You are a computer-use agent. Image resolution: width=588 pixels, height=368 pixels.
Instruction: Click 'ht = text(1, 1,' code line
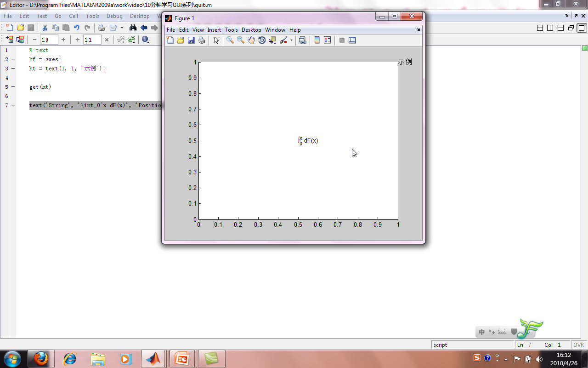[x=67, y=69]
